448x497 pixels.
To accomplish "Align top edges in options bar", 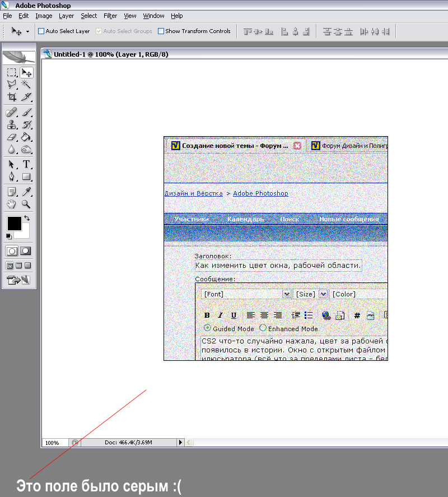I will [248, 31].
